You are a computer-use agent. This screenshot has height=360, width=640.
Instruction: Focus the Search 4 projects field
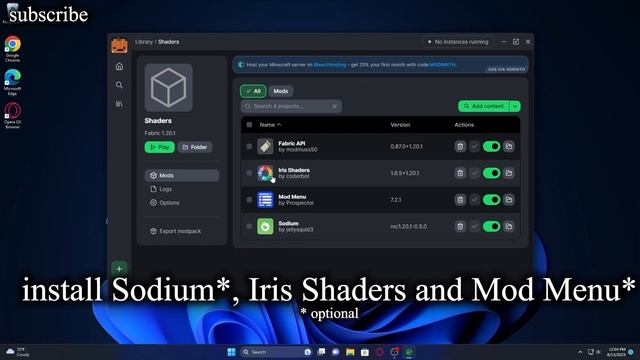(x=291, y=106)
